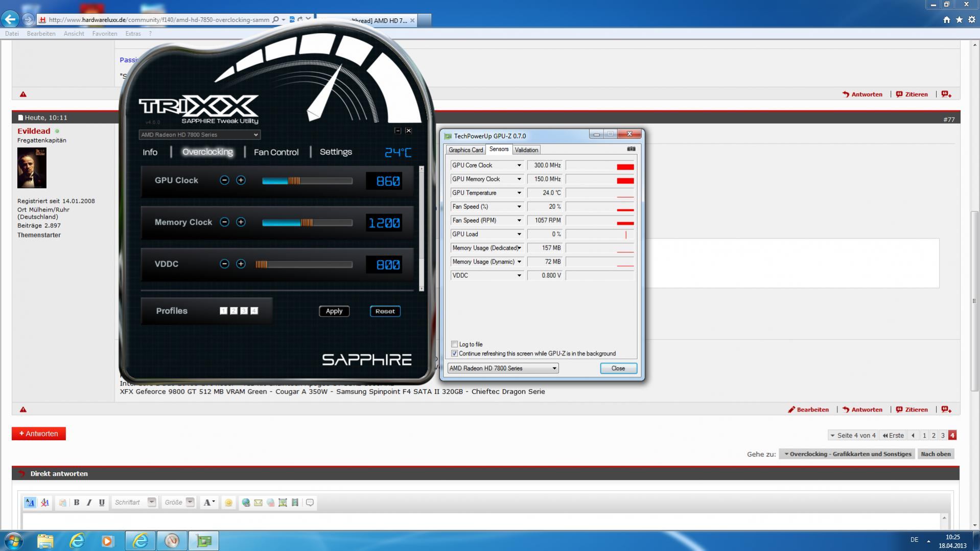Viewport: 980px width, 551px height.
Task: Click the red + Antworten button
Action: pos(39,434)
